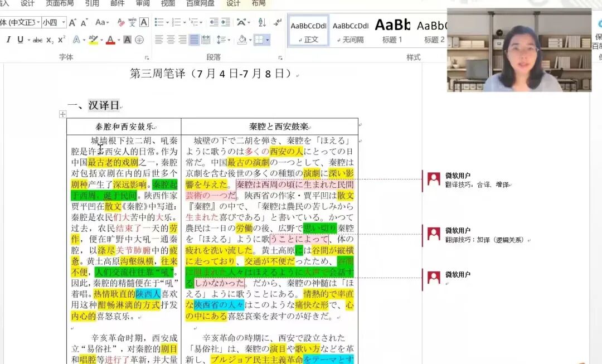Switch to the 邮件 tab
The height and width of the screenshot is (364, 602).
click(117, 3)
